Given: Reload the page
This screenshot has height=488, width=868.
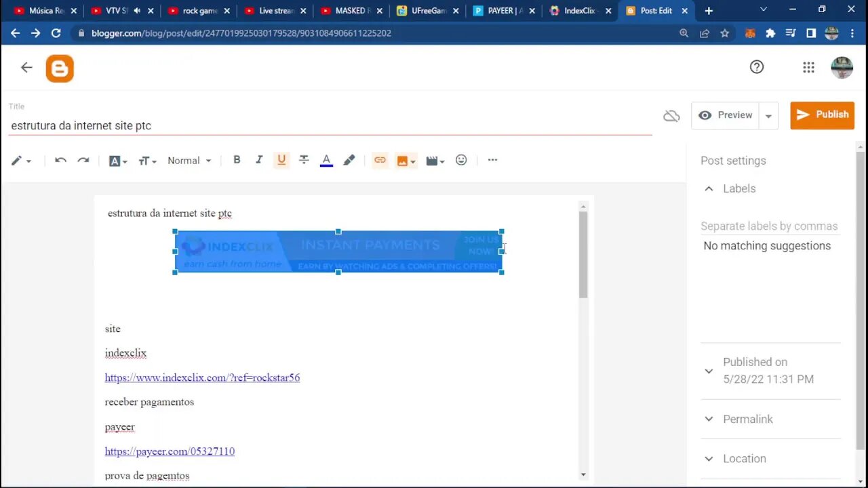Looking at the screenshot, I should tap(56, 33).
